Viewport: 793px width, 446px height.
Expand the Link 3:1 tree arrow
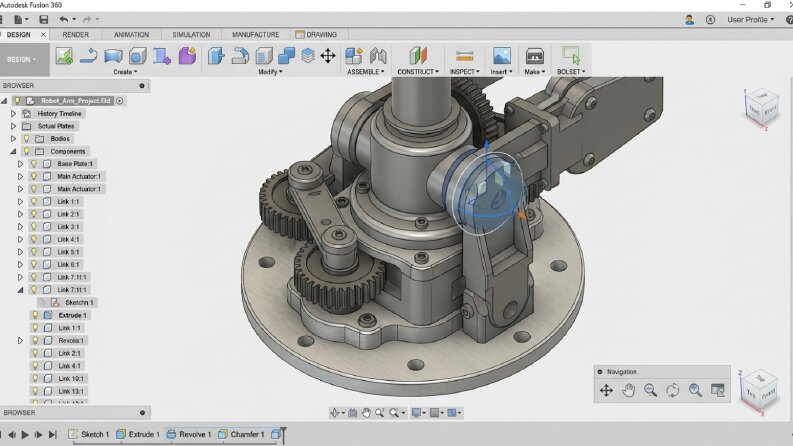[20, 227]
